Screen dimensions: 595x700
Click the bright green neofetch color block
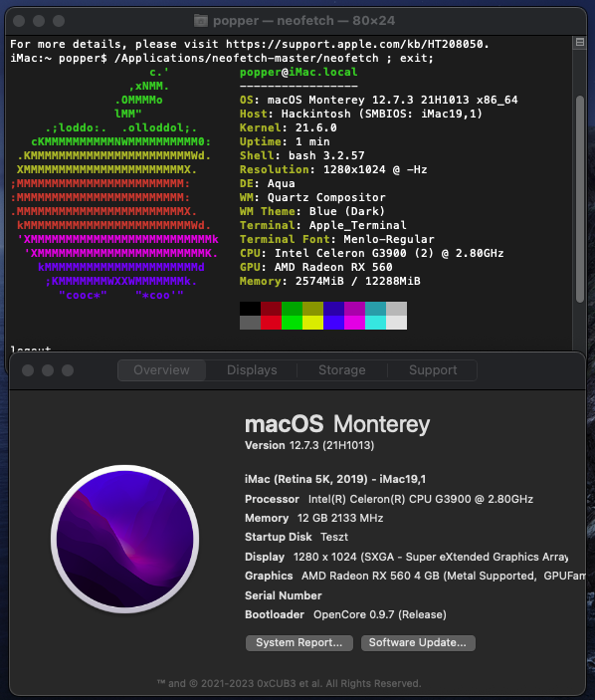(293, 323)
